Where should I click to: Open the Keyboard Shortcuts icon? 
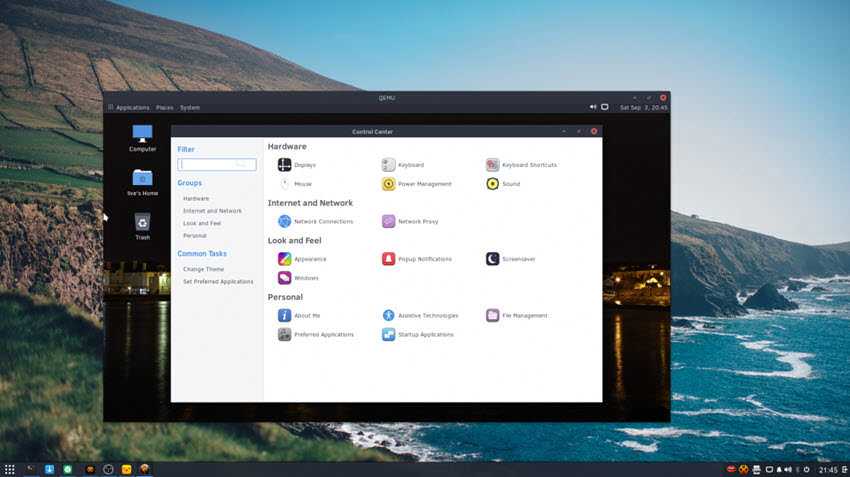[492, 165]
